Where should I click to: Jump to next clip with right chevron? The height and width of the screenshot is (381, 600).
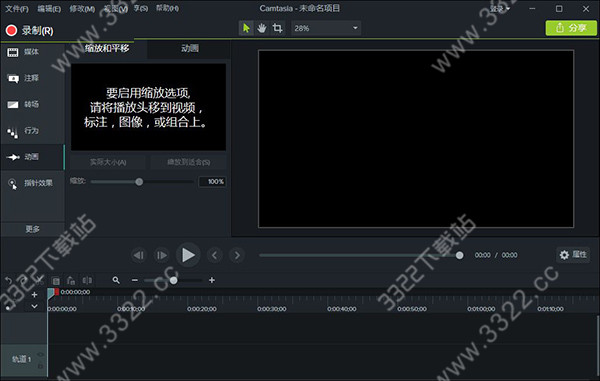[x=237, y=255]
